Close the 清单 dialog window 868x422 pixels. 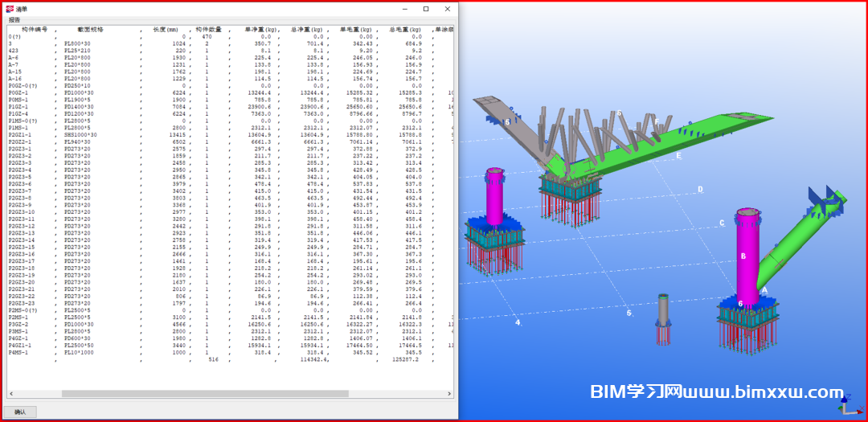(447, 9)
